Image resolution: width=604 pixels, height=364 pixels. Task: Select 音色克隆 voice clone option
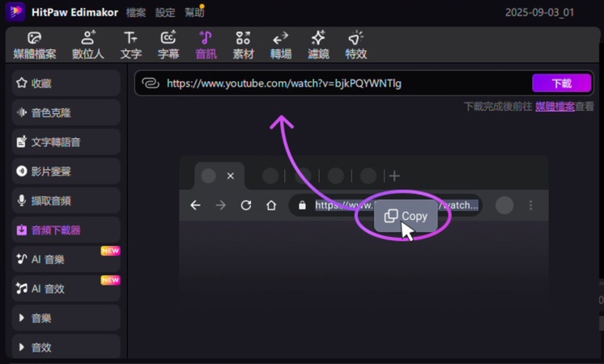click(x=66, y=112)
